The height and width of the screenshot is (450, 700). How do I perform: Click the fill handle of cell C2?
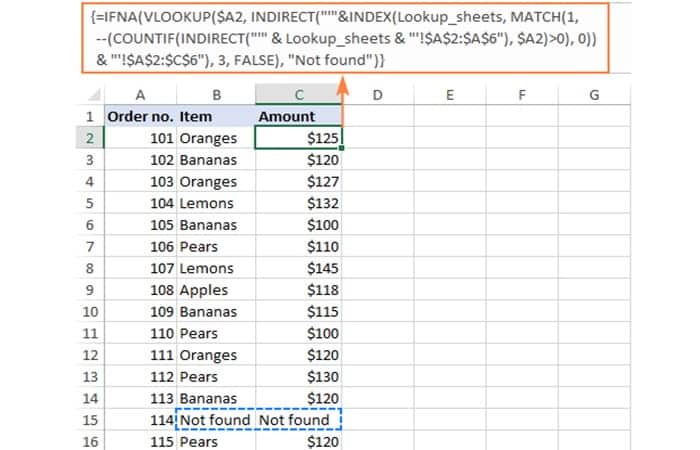[x=341, y=148]
